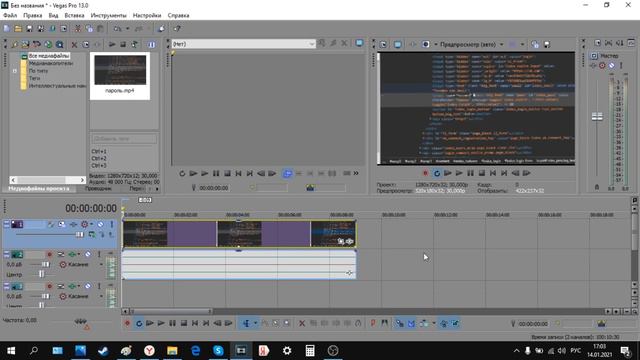Insert a marker from timeline toolbar
This screenshot has width=640, height=360.
coord(373,323)
